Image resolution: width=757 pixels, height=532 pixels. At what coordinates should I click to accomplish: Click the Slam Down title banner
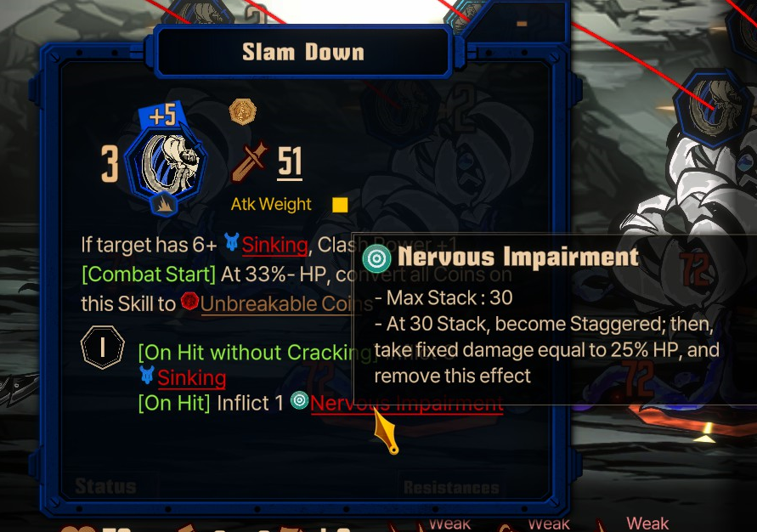click(303, 52)
